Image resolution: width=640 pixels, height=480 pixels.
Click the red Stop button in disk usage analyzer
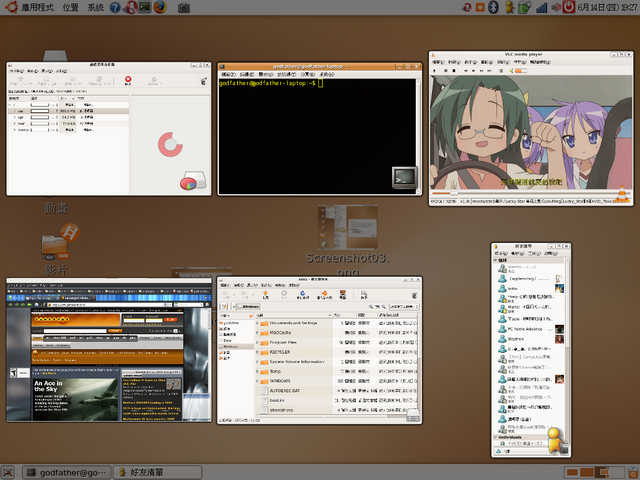[x=128, y=80]
